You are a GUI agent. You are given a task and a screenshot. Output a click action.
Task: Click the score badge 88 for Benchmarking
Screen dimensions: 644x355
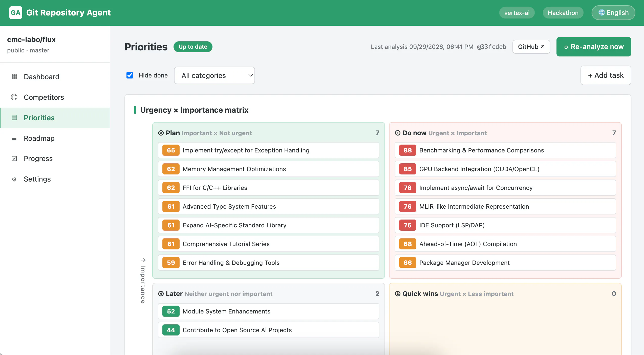(x=407, y=150)
